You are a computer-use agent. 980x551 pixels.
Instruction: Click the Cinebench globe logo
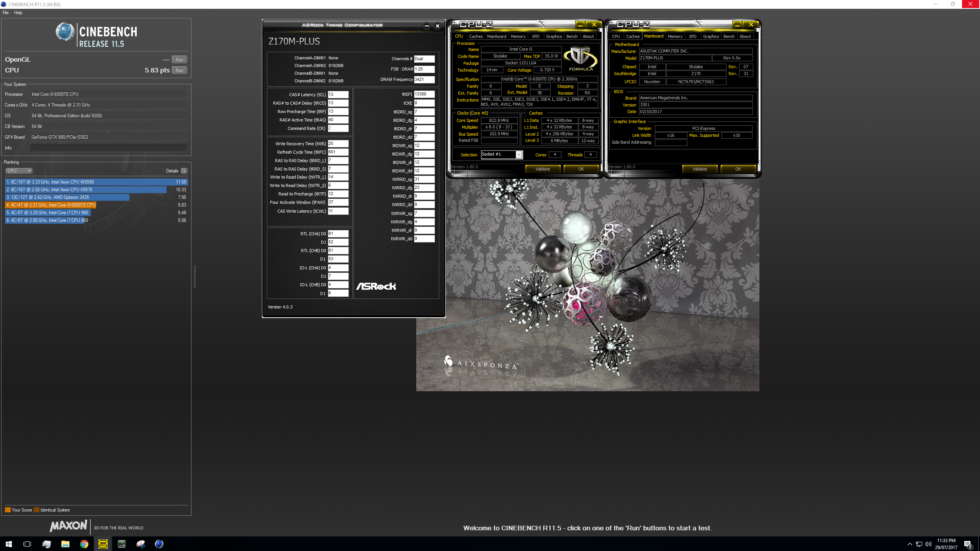point(65,32)
